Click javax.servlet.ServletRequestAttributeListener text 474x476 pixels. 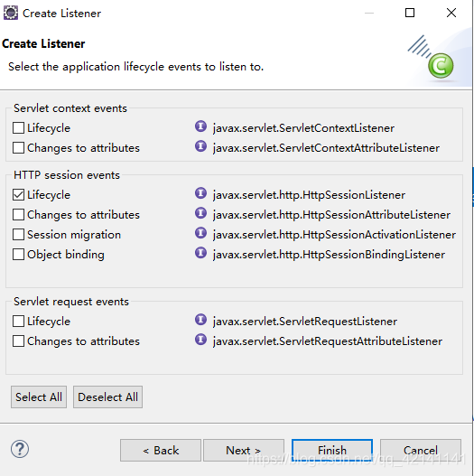click(x=328, y=341)
